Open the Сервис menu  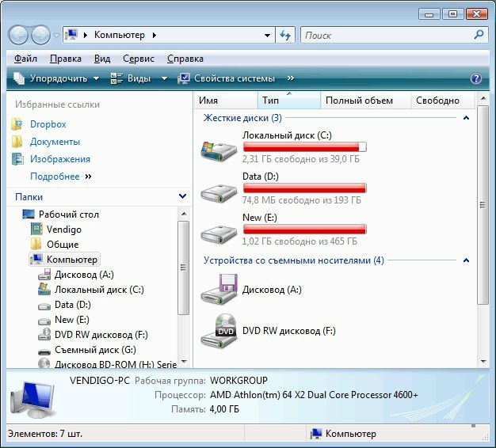139,59
